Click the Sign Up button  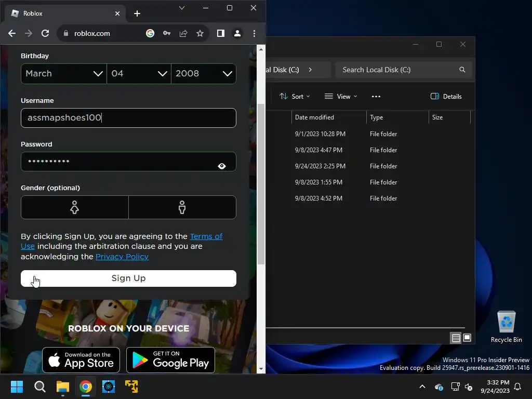129,278
